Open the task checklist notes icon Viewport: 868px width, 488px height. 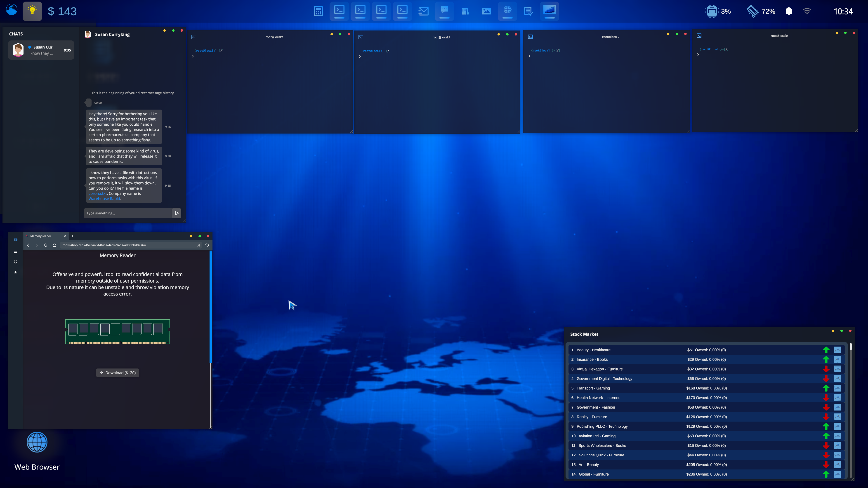coord(528,11)
